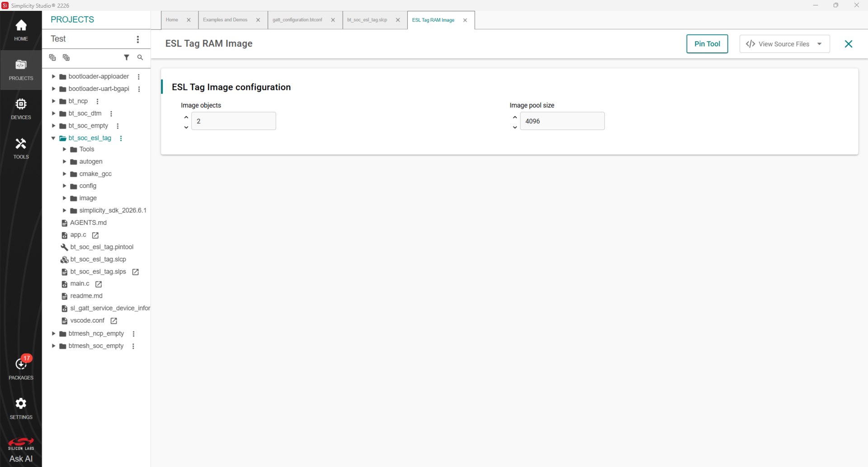Open btmesh_ncp_empty kebab menu
This screenshot has height=467, width=868.
click(x=133, y=334)
